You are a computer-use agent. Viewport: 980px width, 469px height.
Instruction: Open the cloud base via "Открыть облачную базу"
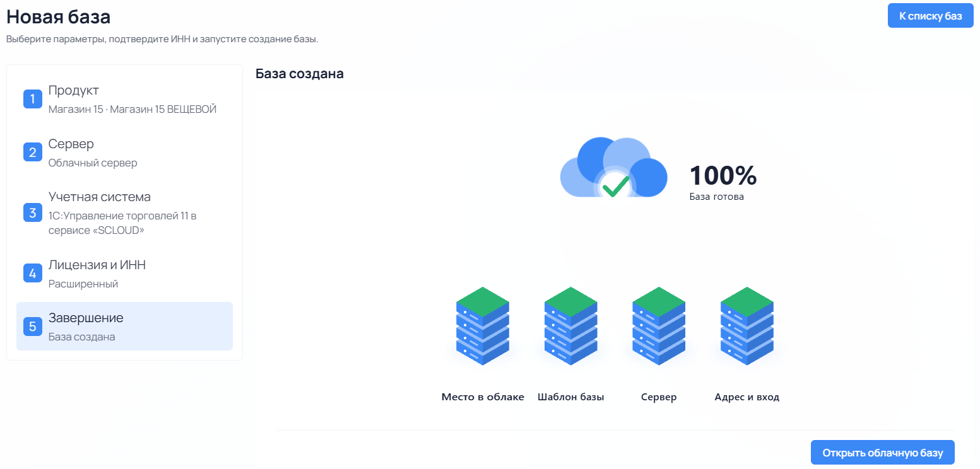click(x=883, y=453)
